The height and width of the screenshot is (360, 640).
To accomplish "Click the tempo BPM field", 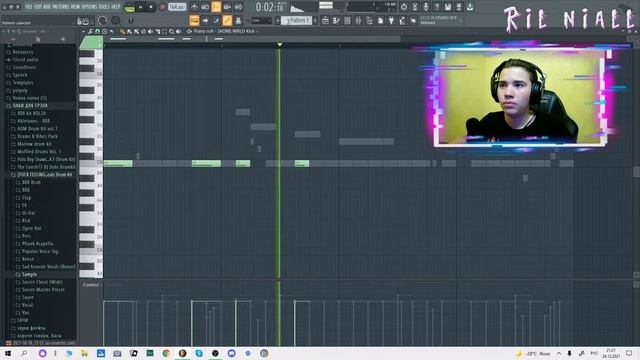I will click(177, 7).
